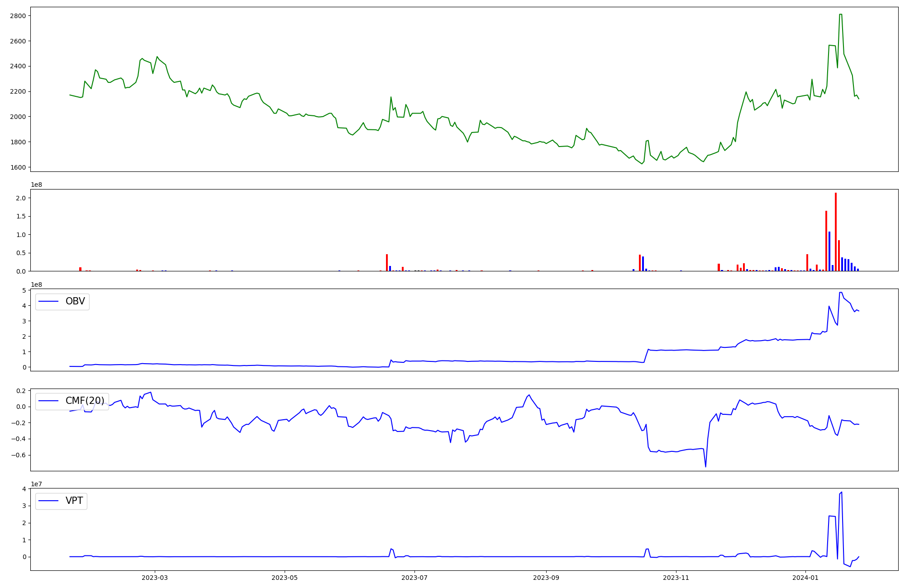This screenshot has height=588, width=905.
Task: Select the 2023-07 x-axis date label
Action: click(414, 578)
